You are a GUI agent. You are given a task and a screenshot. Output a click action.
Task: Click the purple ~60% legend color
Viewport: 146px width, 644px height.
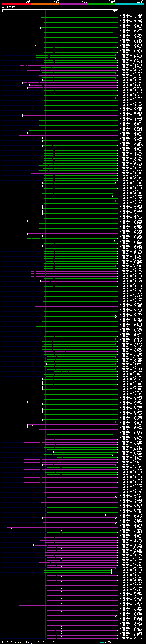click(73, 4)
